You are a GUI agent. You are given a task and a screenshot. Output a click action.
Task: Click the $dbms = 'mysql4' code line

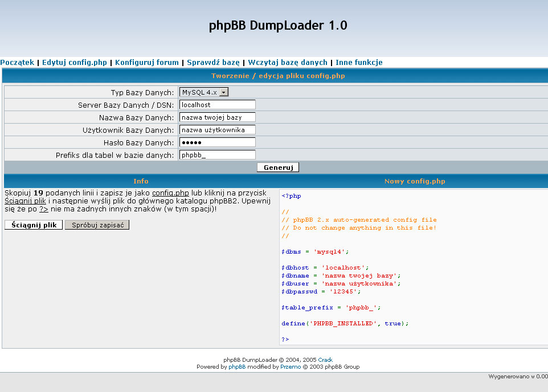click(x=315, y=252)
